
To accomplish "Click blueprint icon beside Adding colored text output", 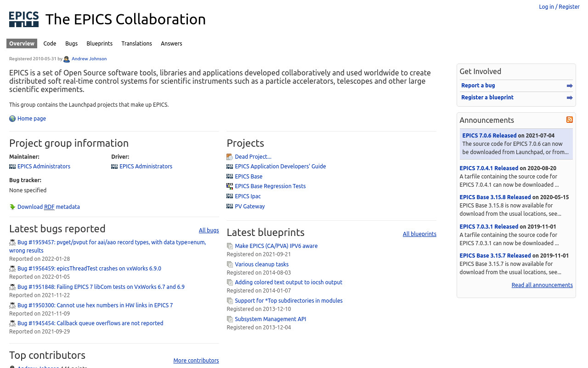I will (x=230, y=282).
